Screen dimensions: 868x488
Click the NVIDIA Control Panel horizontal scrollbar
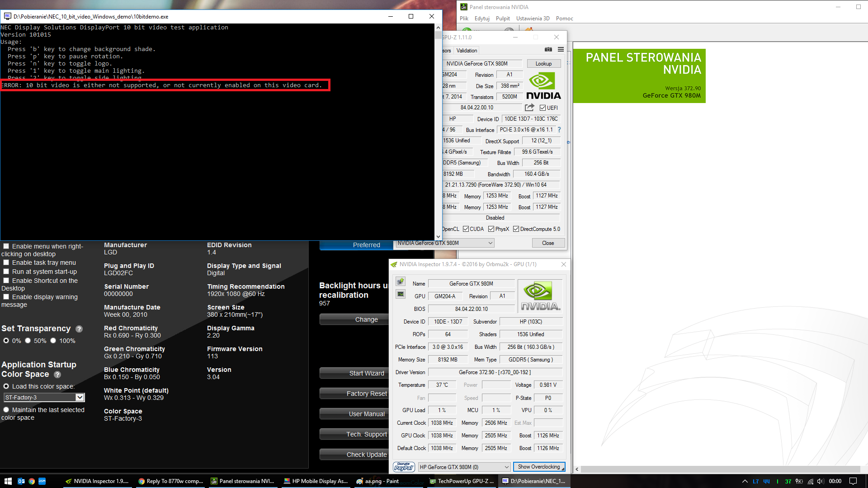721,469
